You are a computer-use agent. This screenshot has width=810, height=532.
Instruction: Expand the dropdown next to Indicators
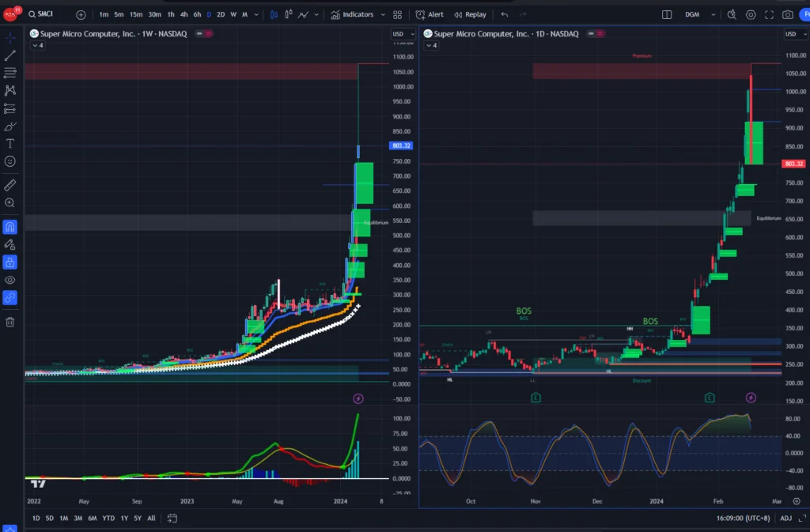point(383,15)
